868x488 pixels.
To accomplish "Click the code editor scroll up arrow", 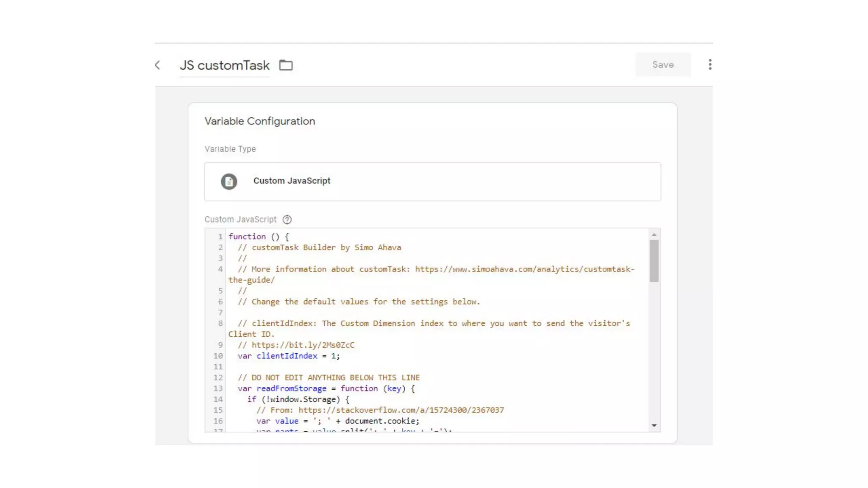I will coord(654,235).
